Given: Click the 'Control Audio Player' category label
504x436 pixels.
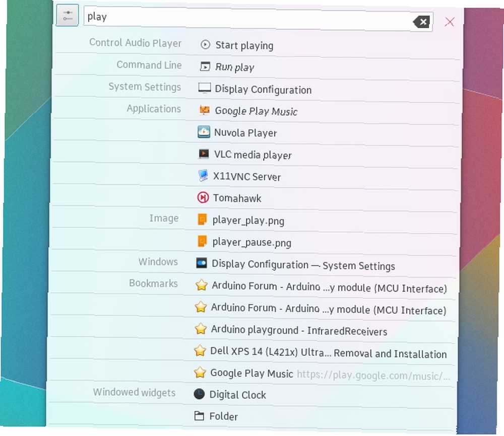Looking at the screenshot, I should 135,43.
